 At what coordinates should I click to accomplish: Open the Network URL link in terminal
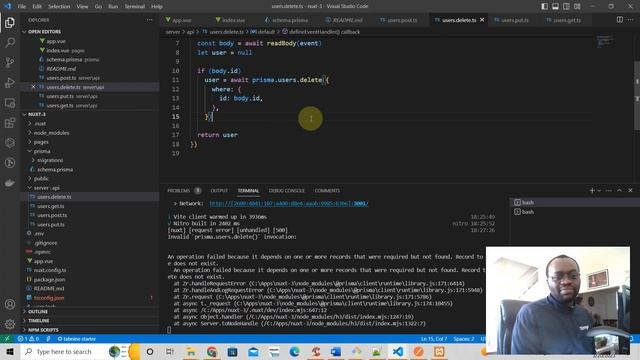click(289, 203)
